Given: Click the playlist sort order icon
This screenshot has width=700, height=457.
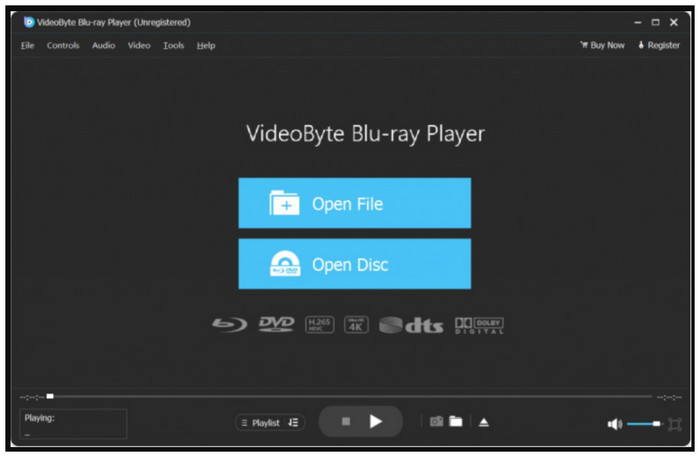Looking at the screenshot, I should [x=293, y=423].
